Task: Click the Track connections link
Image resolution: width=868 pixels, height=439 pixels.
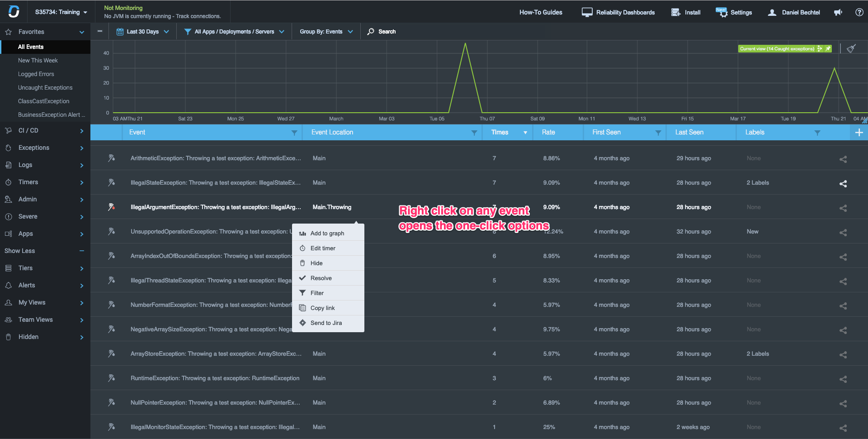Action: [198, 16]
